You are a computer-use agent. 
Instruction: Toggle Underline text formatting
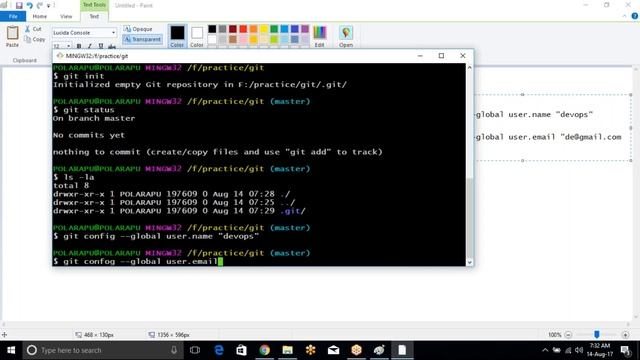coord(101,46)
